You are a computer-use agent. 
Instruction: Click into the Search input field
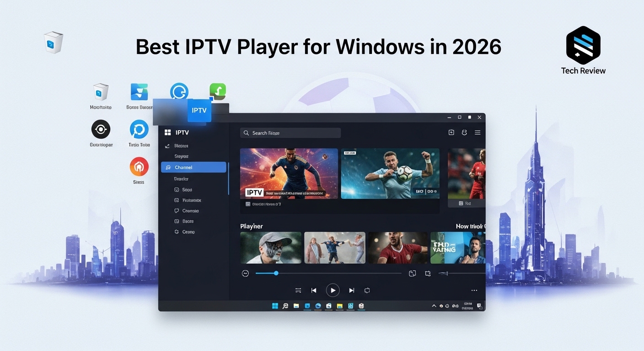(290, 133)
